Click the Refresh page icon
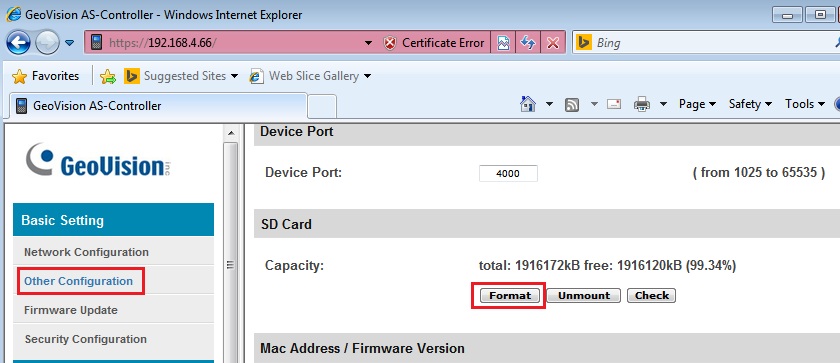This screenshot has height=363, width=840. (528, 43)
